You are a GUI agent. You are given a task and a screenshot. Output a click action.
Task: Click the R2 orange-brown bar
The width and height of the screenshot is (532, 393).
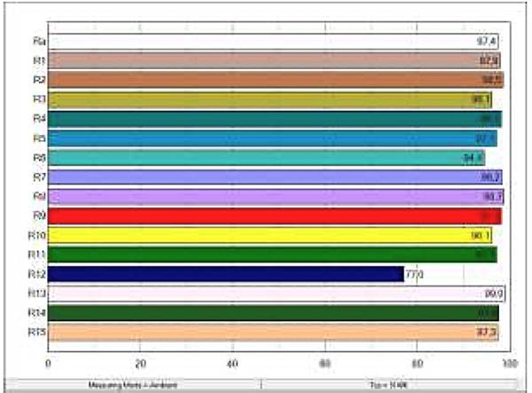coord(266,80)
